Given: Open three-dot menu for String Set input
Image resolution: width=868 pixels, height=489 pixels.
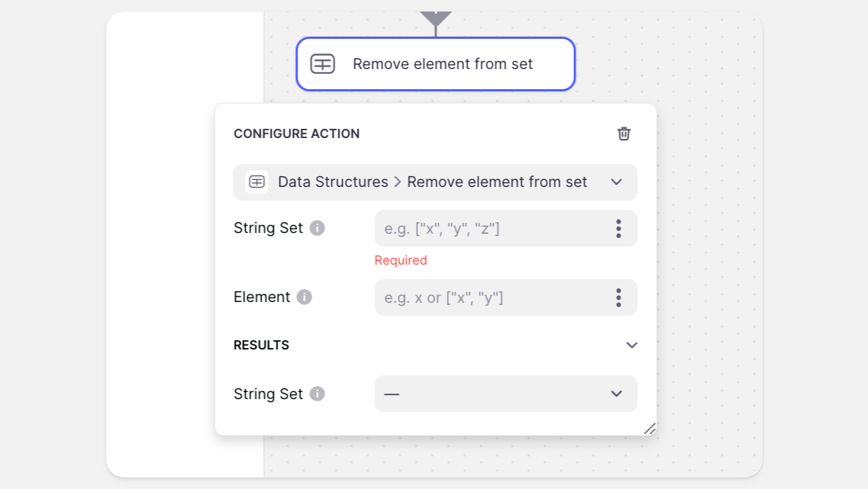Looking at the screenshot, I should (618, 229).
